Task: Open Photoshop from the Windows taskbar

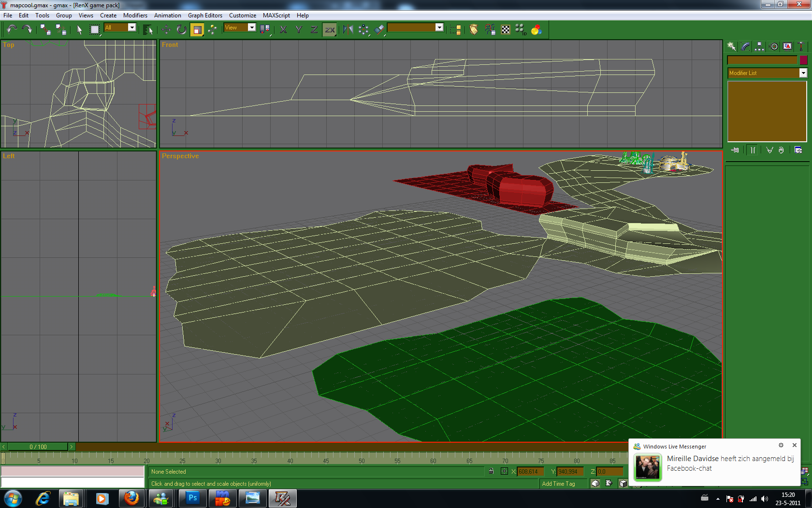Action: tap(192, 498)
